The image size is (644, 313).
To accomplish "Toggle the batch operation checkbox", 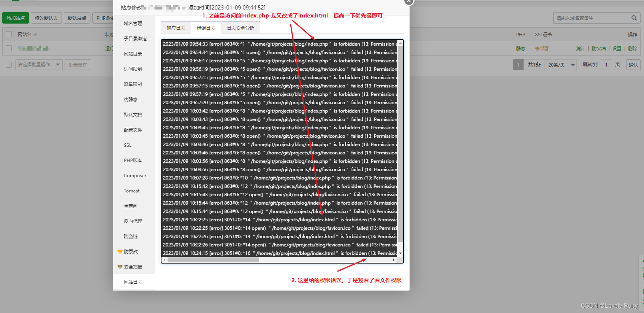I will (9, 65).
